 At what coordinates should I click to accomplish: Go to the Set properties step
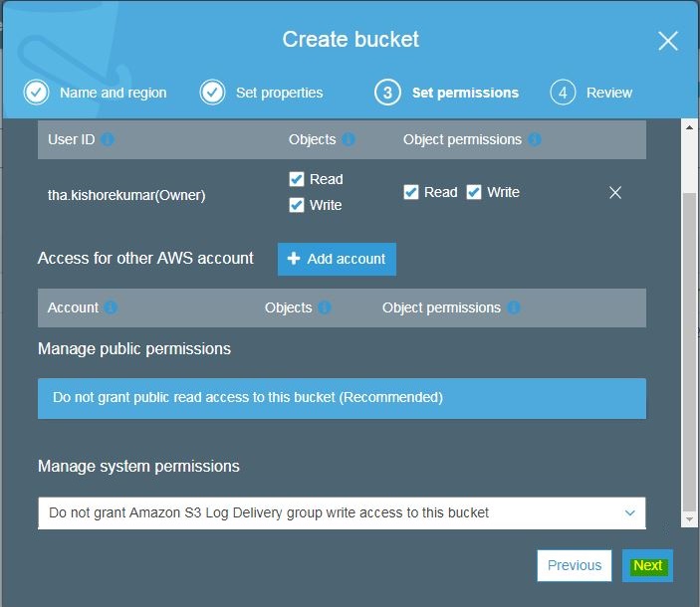coord(262,93)
